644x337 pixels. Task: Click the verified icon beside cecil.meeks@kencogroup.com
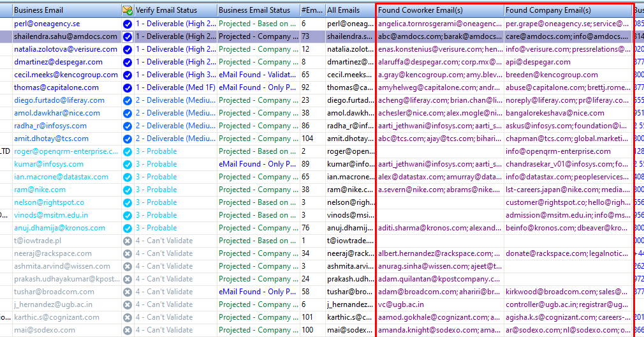(128, 75)
